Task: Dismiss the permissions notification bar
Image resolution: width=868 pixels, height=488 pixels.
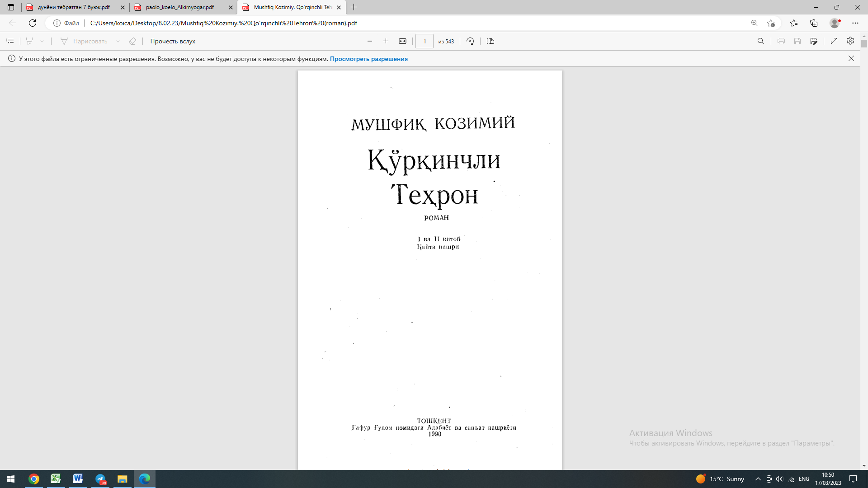Action: (851, 59)
